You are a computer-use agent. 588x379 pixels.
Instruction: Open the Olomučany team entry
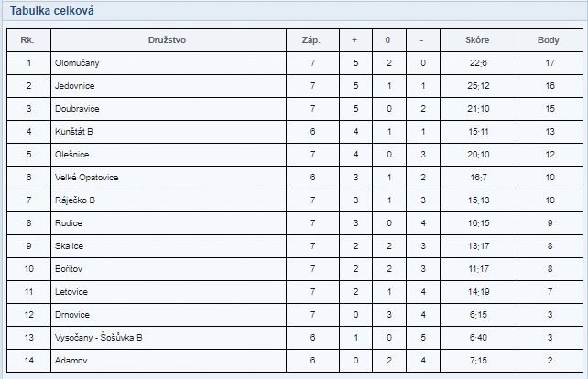[x=77, y=63]
